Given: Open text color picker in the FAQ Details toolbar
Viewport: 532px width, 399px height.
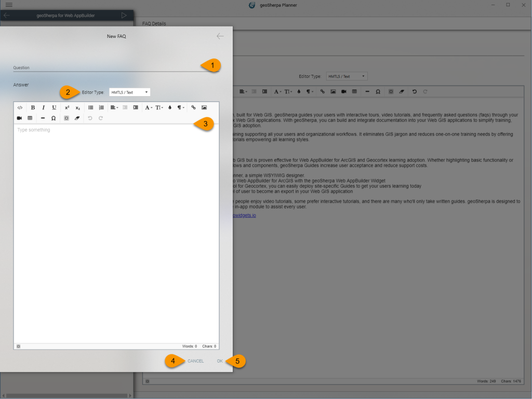Looking at the screenshot, I should (299, 91).
